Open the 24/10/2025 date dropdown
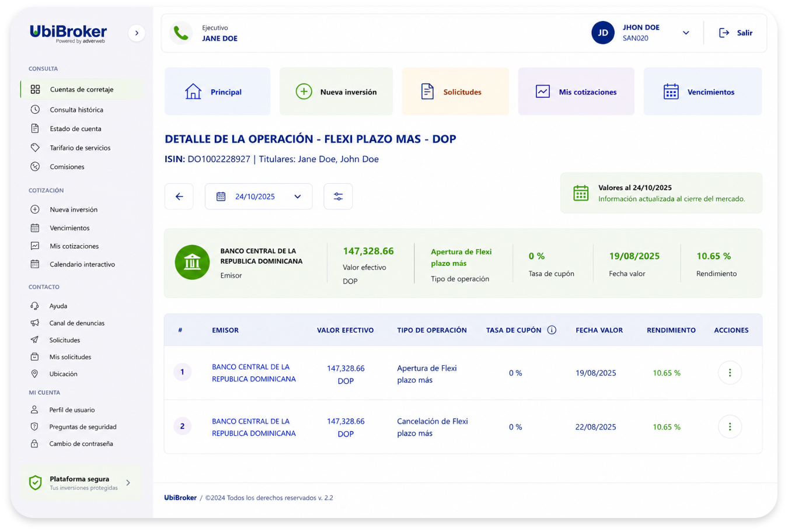Image resolution: width=788 pixels, height=532 pixels. pos(259,197)
